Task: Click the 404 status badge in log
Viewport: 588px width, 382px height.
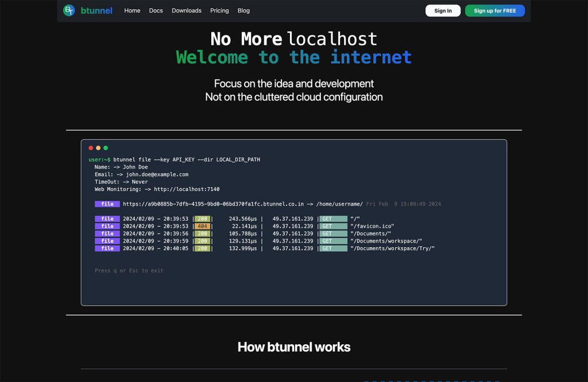Action: click(203, 226)
